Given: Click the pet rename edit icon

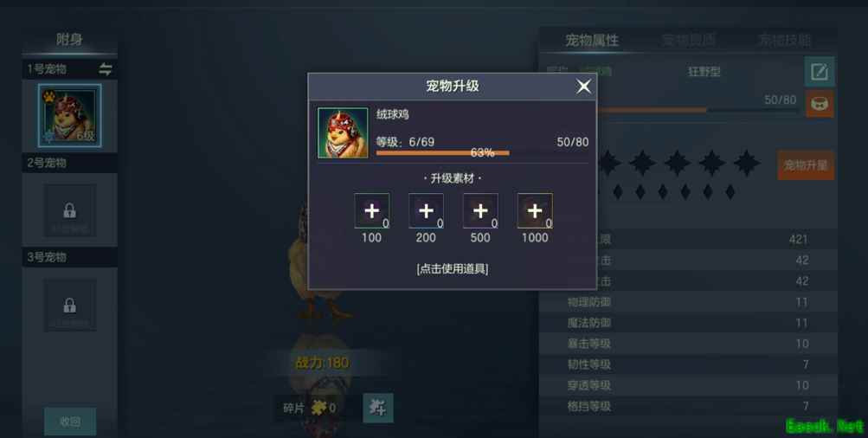Looking at the screenshot, I should click(x=820, y=72).
